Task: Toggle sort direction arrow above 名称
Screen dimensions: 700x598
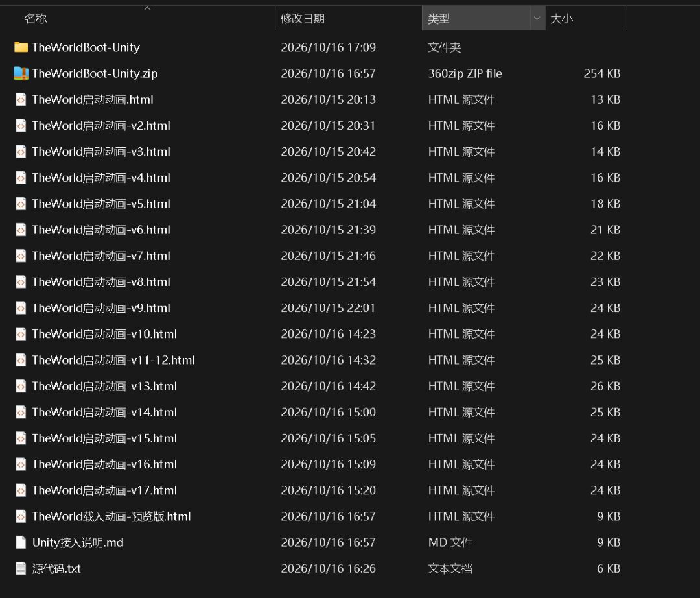Action: pos(147,8)
